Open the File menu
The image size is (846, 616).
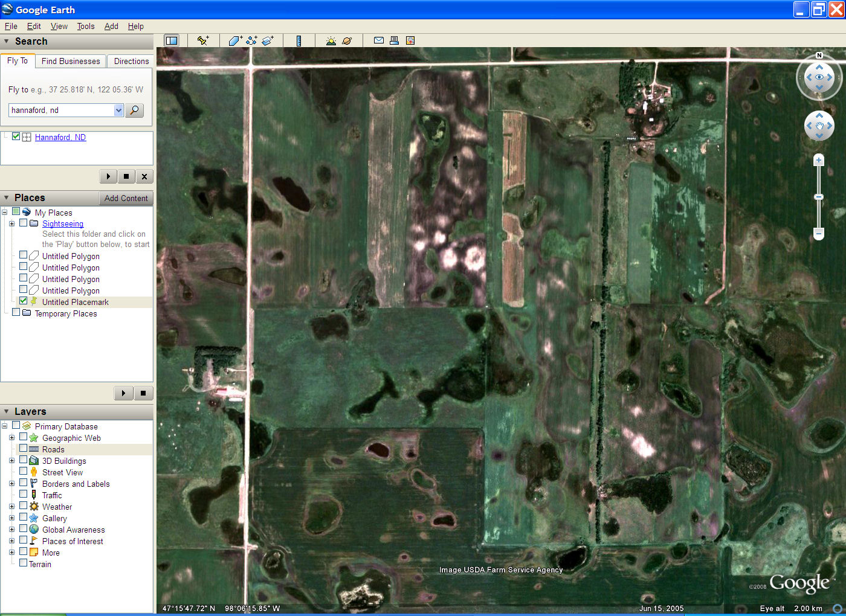coord(11,26)
